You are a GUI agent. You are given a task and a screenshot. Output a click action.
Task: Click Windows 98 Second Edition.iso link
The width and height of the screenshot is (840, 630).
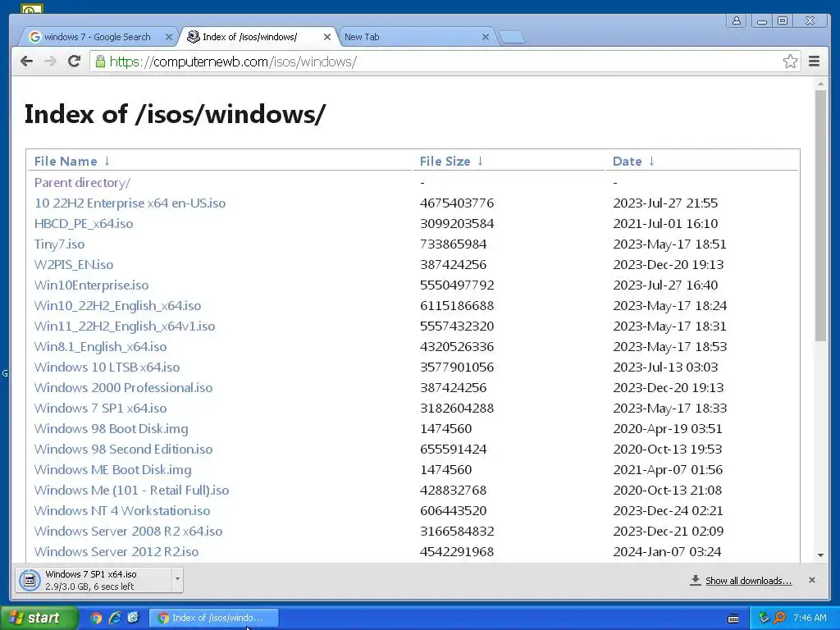(x=124, y=449)
